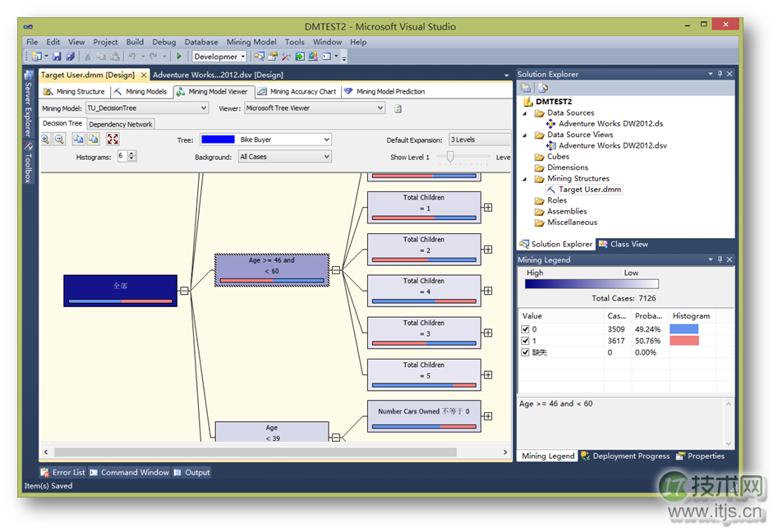Select the Age >= 46 and < 60 node

[271, 269]
